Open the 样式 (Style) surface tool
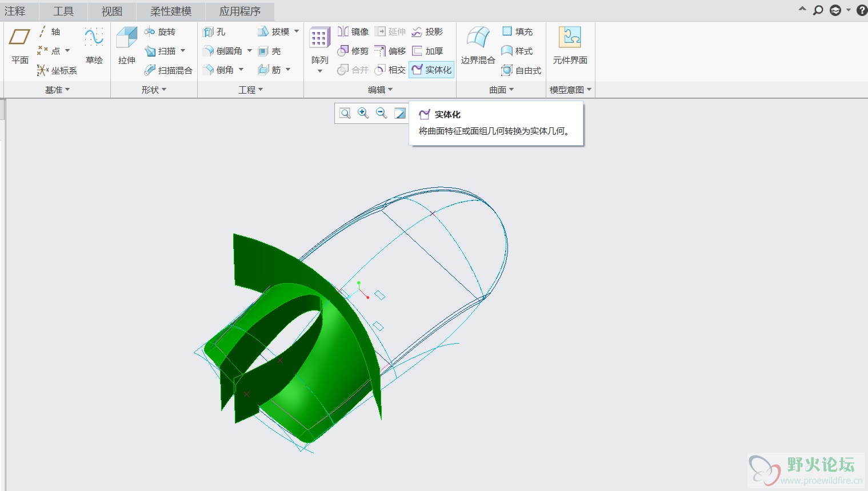This screenshot has width=868, height=491. 517,51
